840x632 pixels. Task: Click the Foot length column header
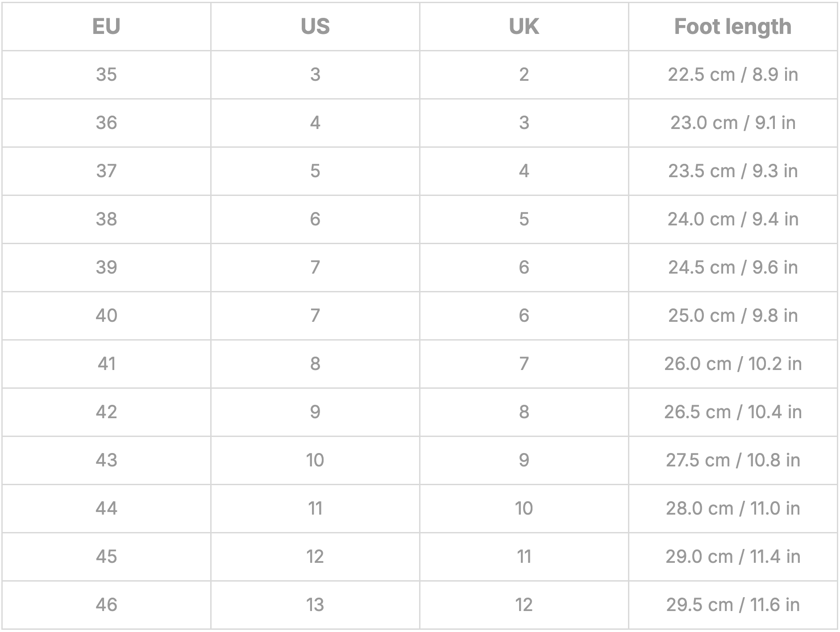[733, 26]
